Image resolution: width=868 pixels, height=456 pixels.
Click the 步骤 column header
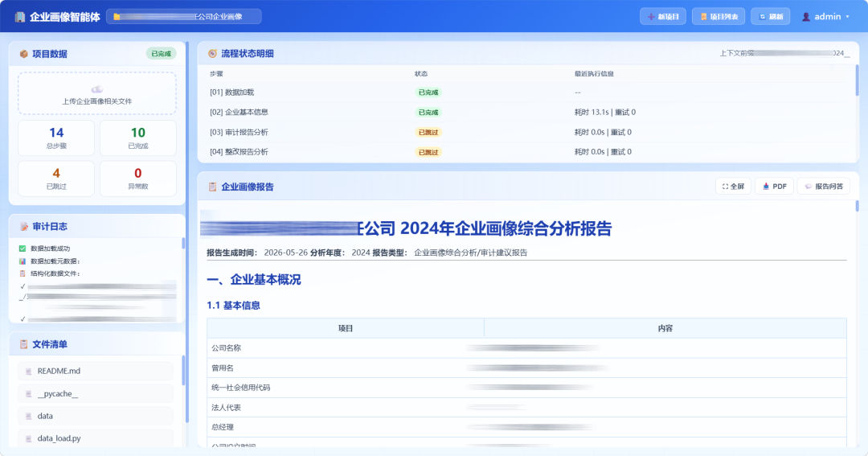[x=216, y=74]
